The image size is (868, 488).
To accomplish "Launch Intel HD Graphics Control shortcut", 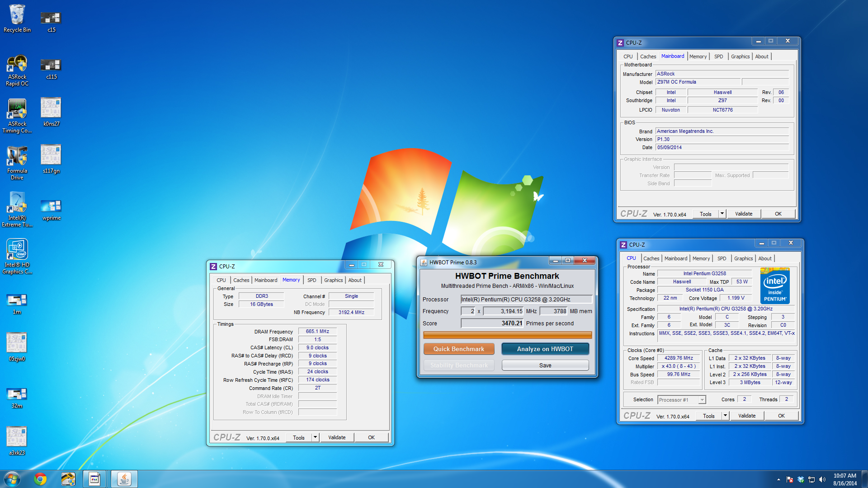I will click(x=17, y=257).
